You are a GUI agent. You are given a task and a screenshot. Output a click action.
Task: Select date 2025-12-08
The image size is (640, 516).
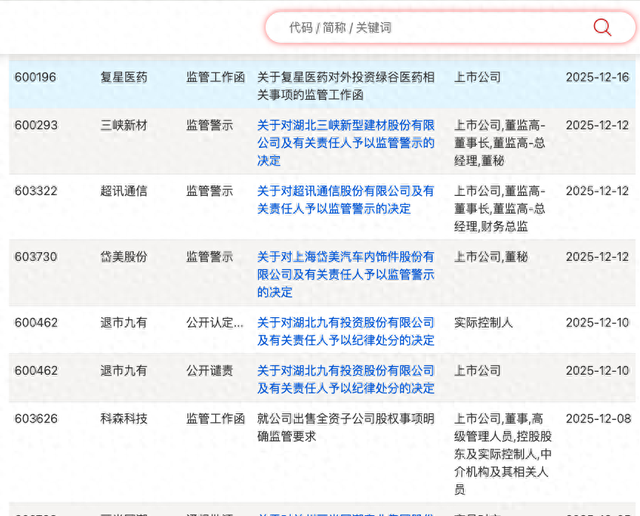click(598, 419)
